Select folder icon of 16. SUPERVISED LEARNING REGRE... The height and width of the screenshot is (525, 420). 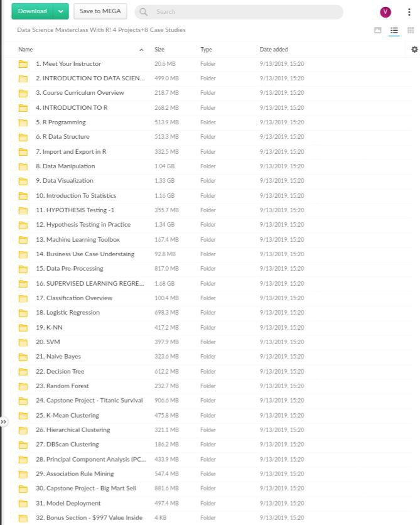coord(23,284)
